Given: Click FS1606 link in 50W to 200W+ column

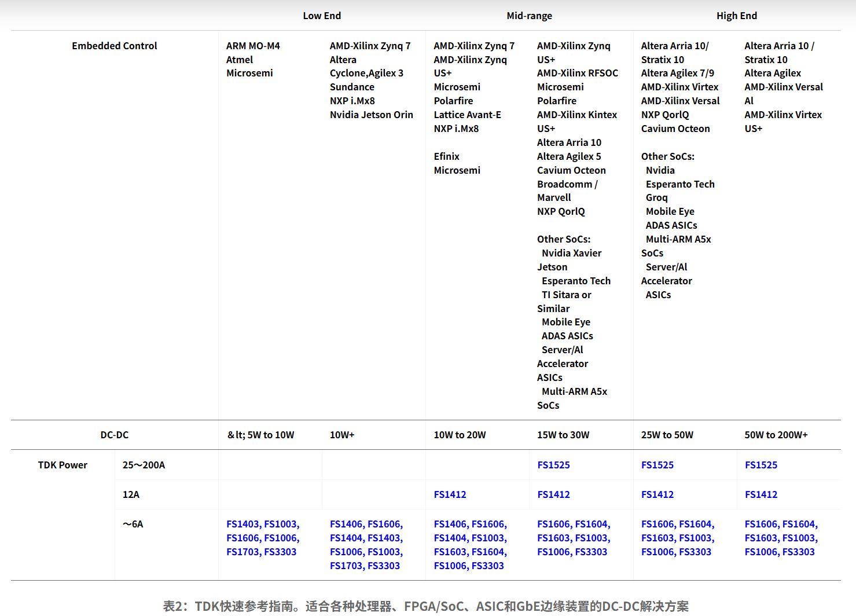Looking at the screenshot, I should click(761, 524).
